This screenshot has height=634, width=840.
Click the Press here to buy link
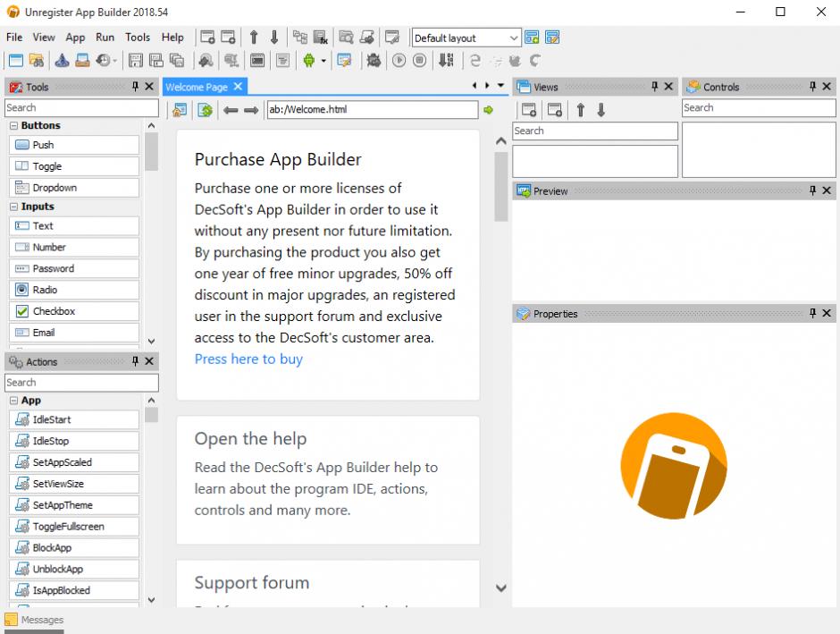tap(248, 359)
